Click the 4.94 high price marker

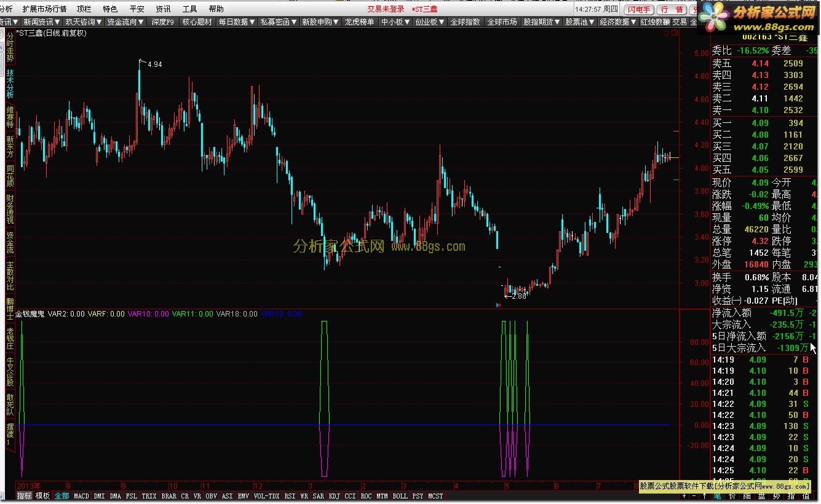[x=155, y=64]
